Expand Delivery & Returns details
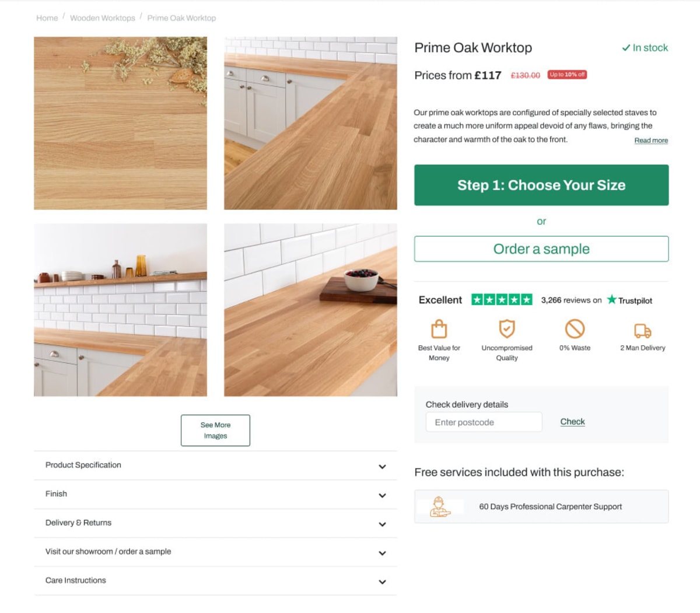This screenshot has height=613, width=700. [x=215, y=523]
